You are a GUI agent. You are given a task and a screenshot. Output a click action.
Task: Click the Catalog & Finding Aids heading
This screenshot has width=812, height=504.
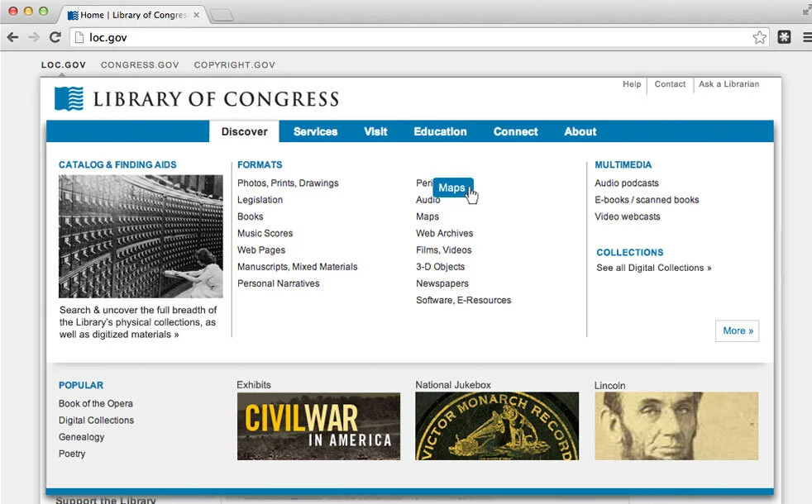(x=117, y=164)
